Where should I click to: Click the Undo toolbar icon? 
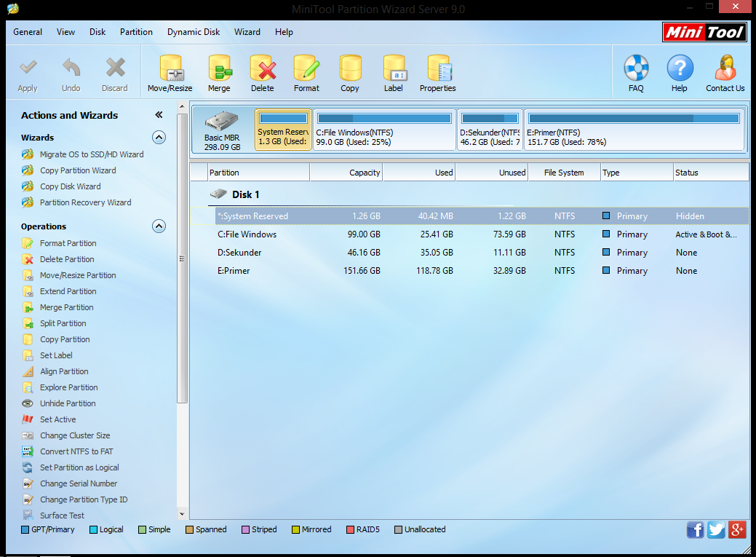pos(71,73)
